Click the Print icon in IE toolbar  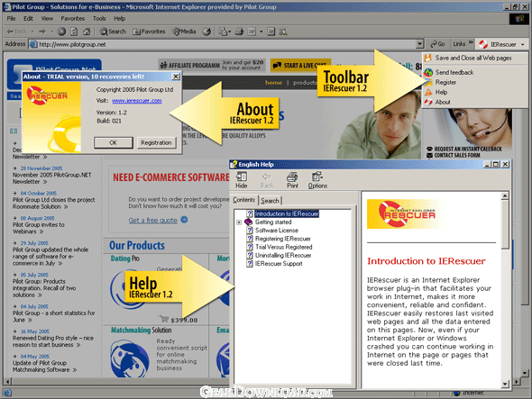point(239,32)
